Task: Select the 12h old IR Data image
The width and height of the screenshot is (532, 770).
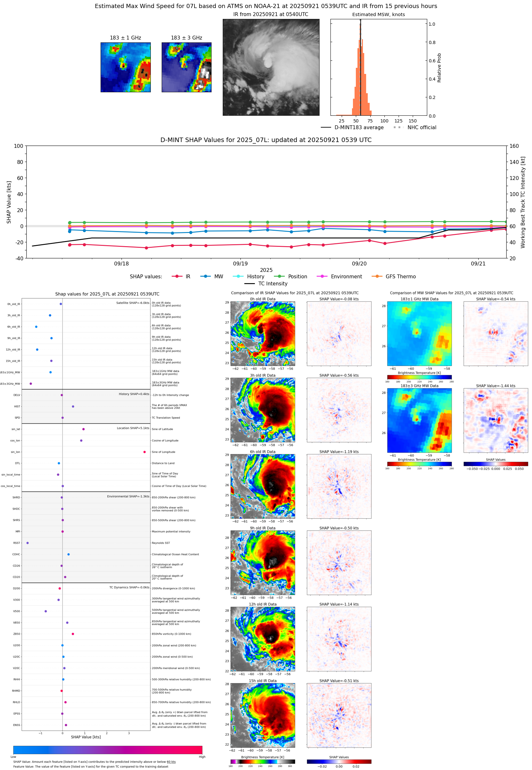Action: pos(263,639)
